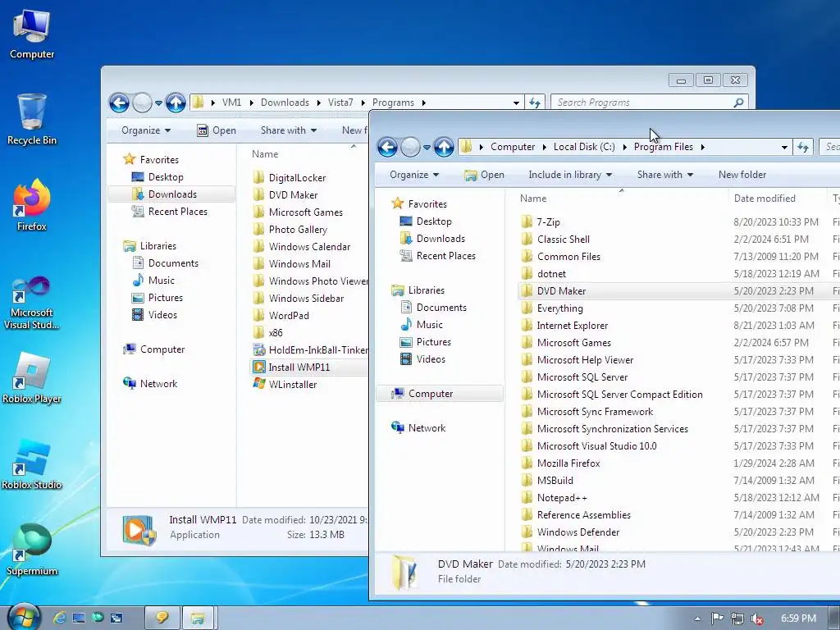Select the Supermium desktop shortcut
Screen dimensions: 840x630
[32, 550]
